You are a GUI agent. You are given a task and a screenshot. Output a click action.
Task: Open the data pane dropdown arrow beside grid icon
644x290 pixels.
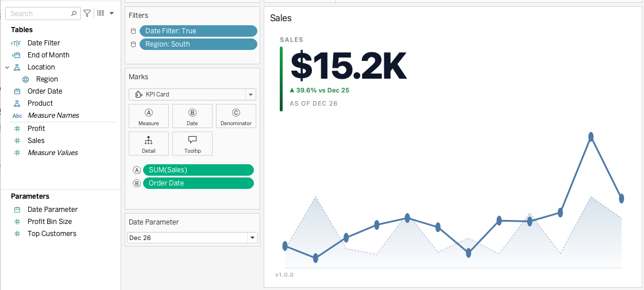click(x=111, y=14)
